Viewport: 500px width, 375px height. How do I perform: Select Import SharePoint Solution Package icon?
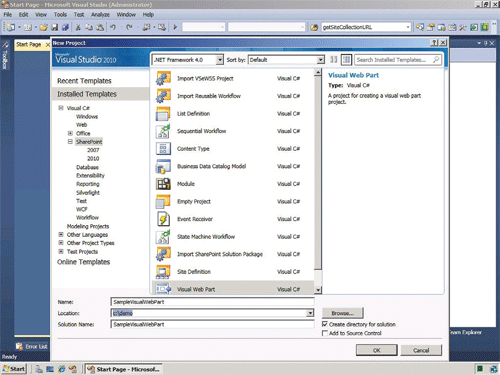click(163, 254)
